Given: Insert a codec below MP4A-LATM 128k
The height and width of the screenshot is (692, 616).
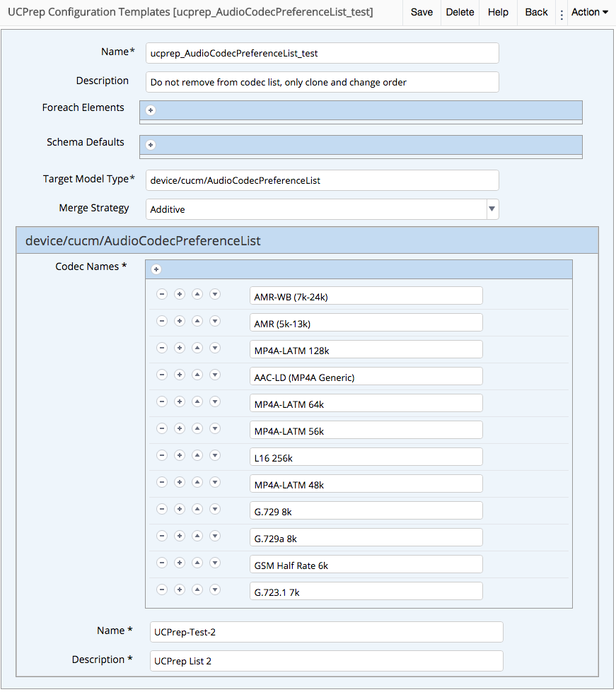Looking at the screenshot, I should pos(179,348).
